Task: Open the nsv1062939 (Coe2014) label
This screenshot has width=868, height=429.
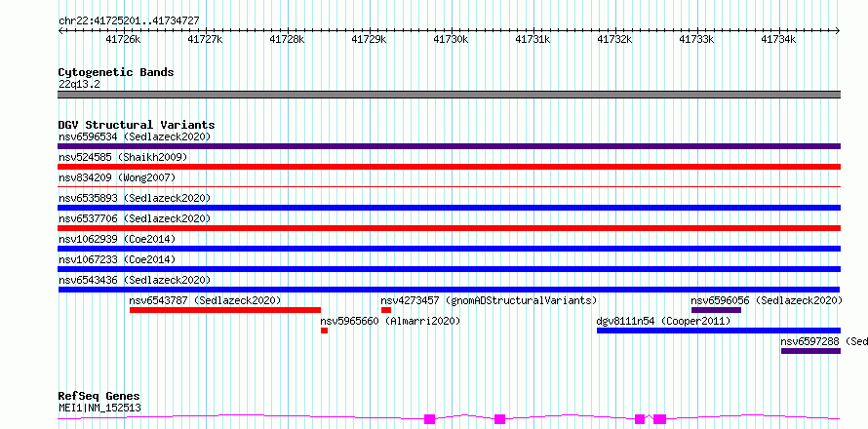Action: click(x=117, y=239)
